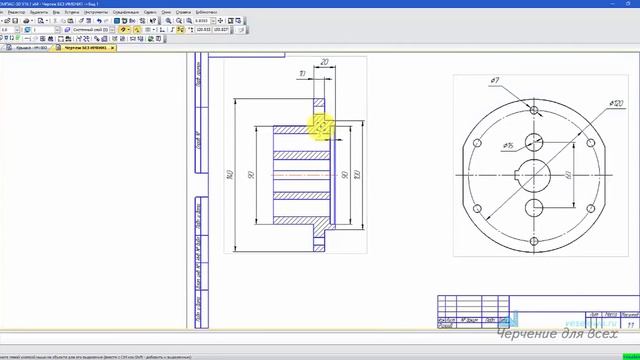Open the Справка menu
The image size is (640, 360).
coord(183,12)
